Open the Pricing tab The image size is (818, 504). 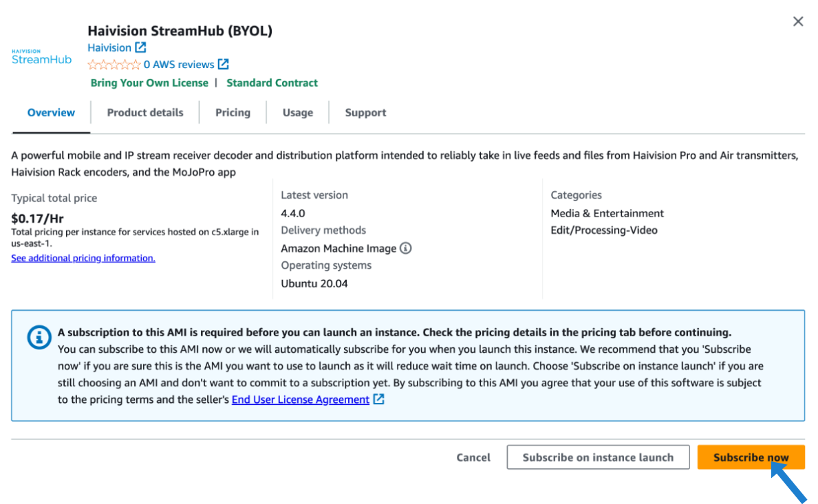233,113
